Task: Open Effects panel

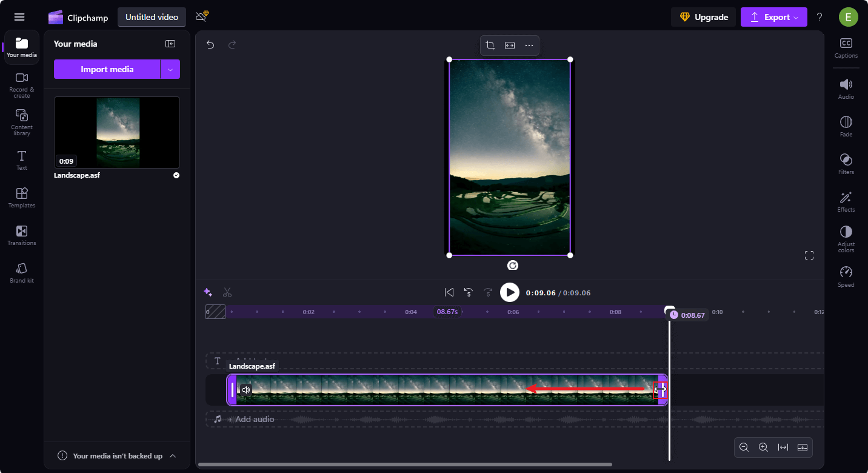Action: (x=846, y=201)
